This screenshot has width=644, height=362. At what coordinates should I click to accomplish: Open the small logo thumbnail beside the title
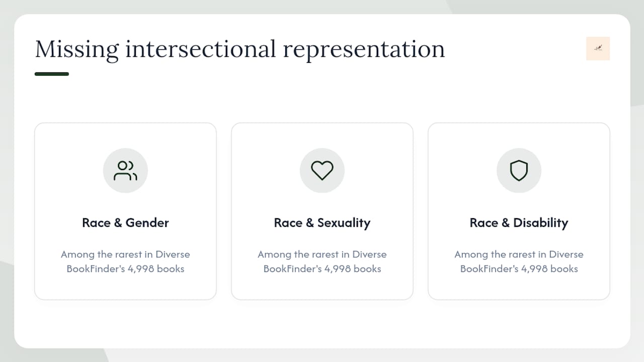[598, 48]
